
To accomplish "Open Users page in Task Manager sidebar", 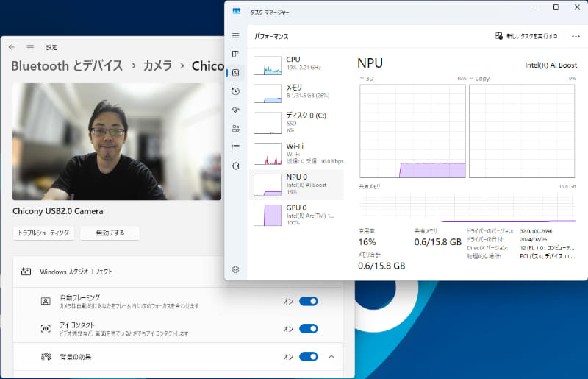I will 235,129.
